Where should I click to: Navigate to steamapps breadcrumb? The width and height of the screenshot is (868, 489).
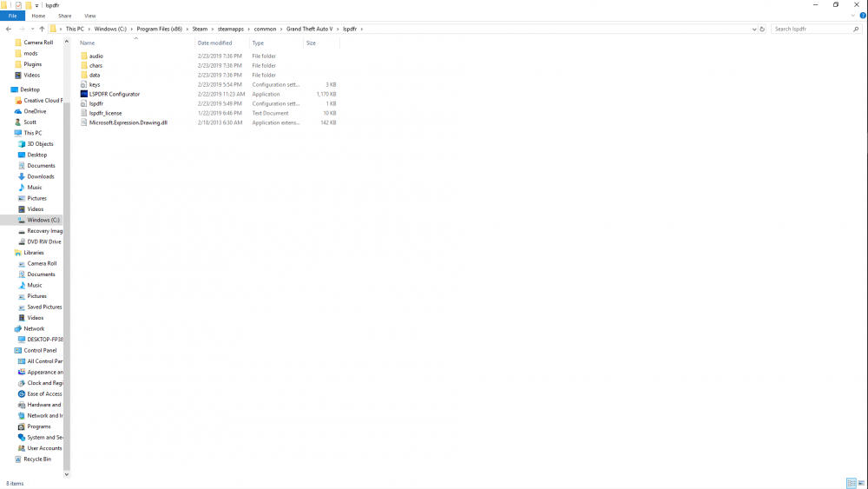230,29
